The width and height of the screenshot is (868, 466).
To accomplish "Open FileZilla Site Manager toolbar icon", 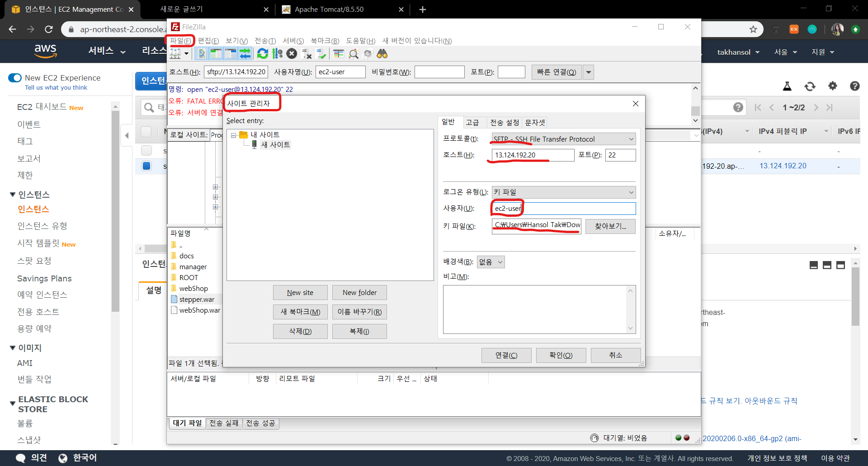I will tap(175, 54).
